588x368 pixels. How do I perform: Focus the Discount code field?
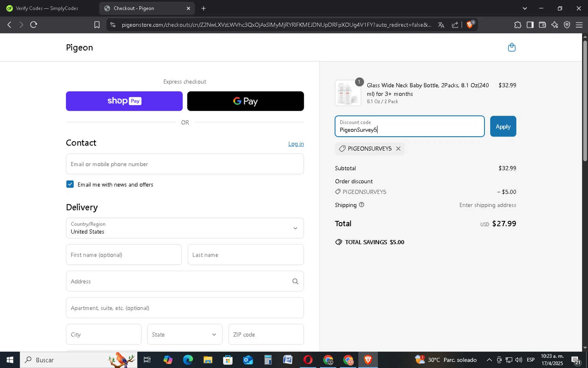tap(410, 126)
